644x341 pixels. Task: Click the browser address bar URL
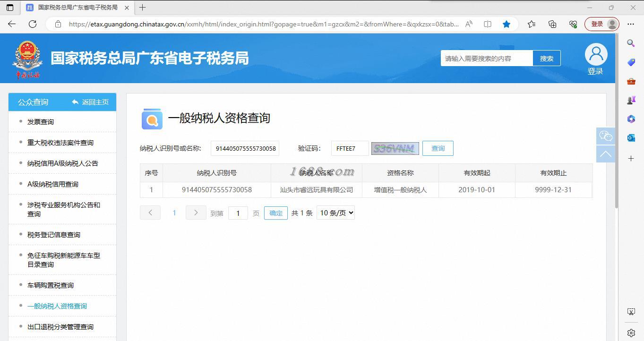(264, 24)
